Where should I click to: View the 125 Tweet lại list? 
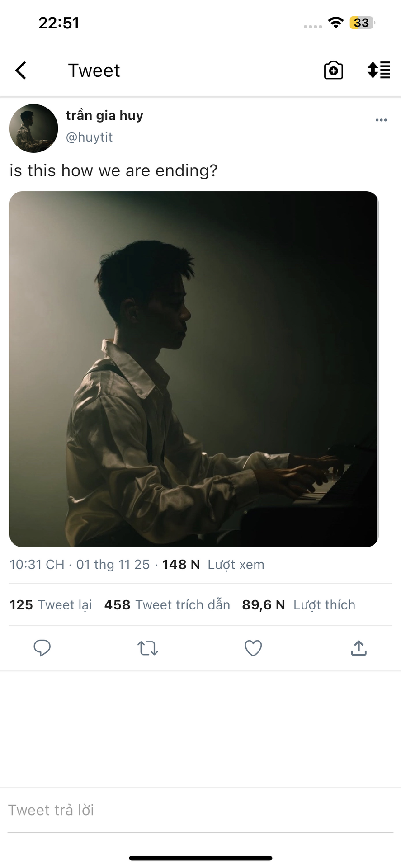(51, 605)
